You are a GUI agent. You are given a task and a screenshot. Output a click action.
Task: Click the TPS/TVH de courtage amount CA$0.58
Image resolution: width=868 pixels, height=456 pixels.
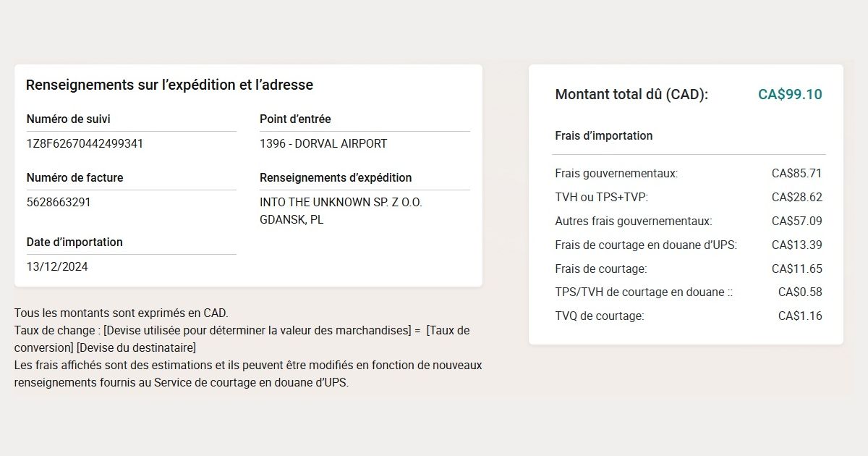(800, 292)
